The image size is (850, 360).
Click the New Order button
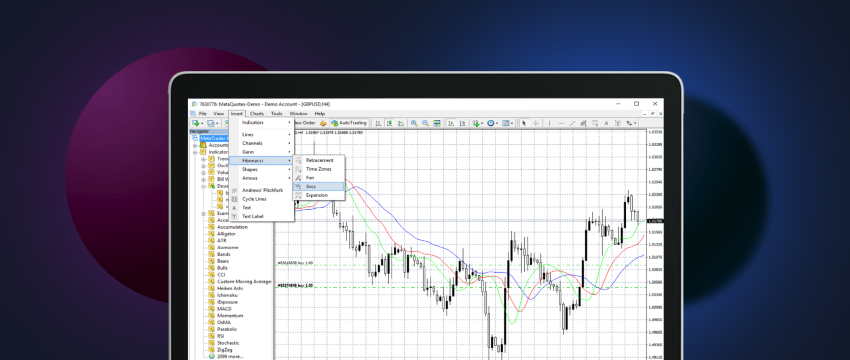point(305,123)
